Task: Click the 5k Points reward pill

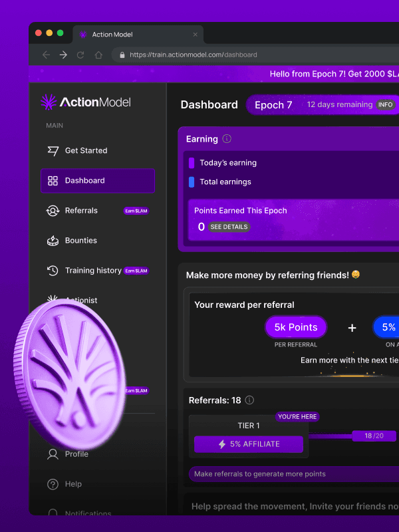Action: pos(296,327)
